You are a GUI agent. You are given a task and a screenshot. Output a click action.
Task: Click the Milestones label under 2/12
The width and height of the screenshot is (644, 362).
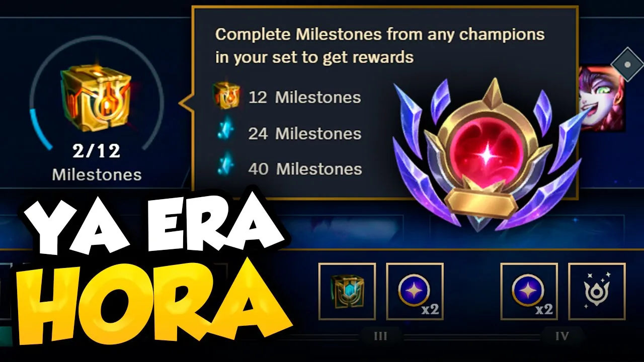click(97, 174)
